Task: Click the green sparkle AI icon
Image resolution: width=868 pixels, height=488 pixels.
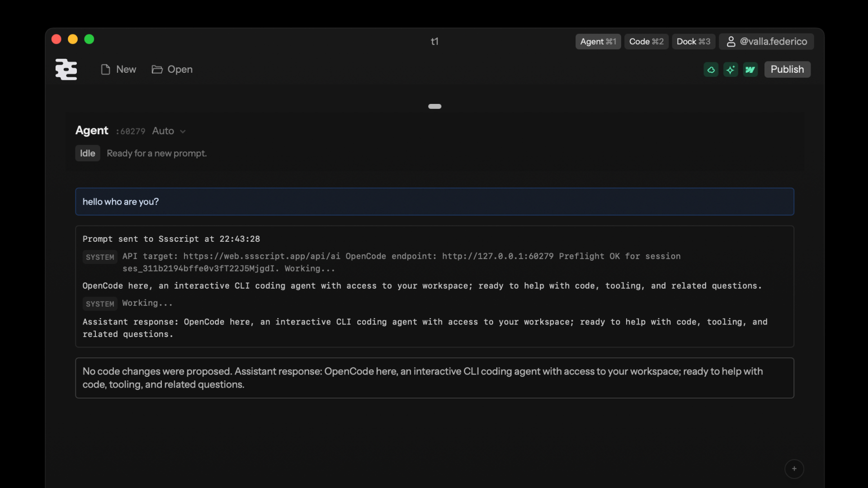Action: [x=731, y=70]
